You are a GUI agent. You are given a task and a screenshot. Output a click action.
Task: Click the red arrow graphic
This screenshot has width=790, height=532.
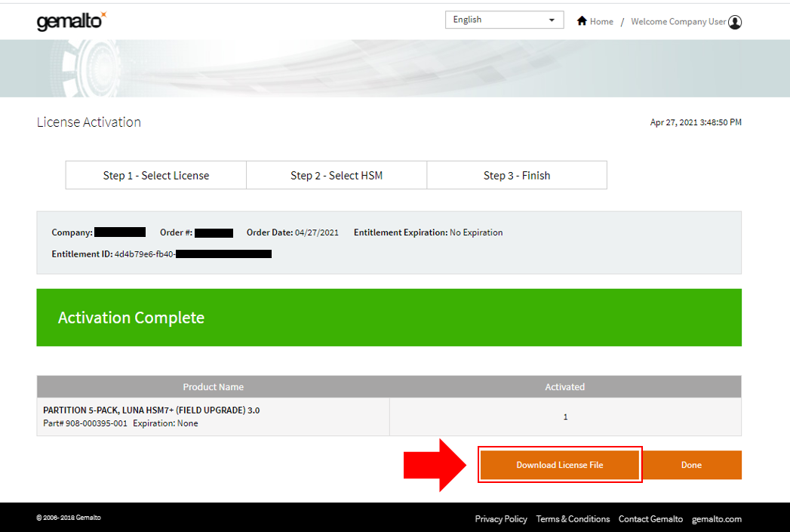pos(437,465)
